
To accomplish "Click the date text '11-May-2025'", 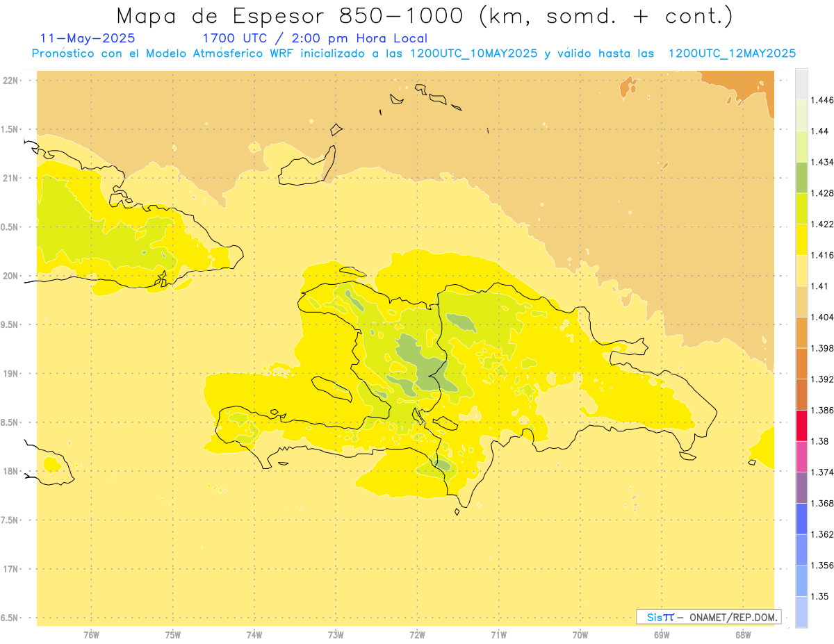I will (88, 39).
